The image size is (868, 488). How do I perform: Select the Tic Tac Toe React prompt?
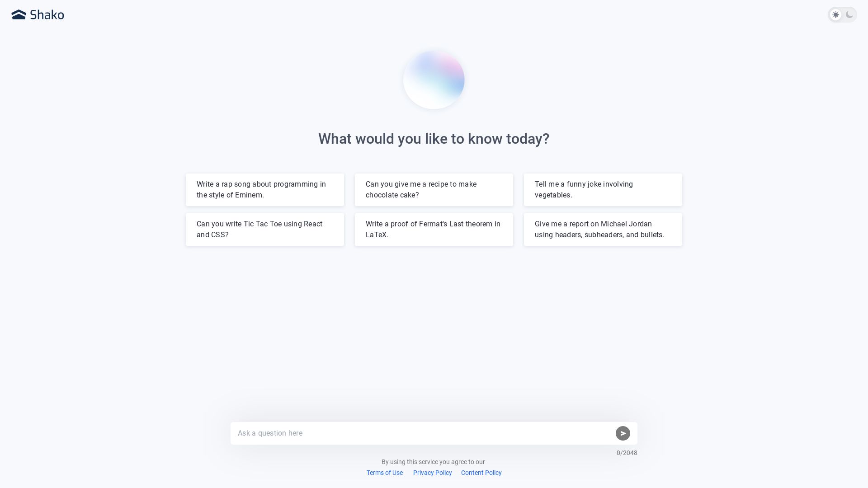[x=264, y=229]
